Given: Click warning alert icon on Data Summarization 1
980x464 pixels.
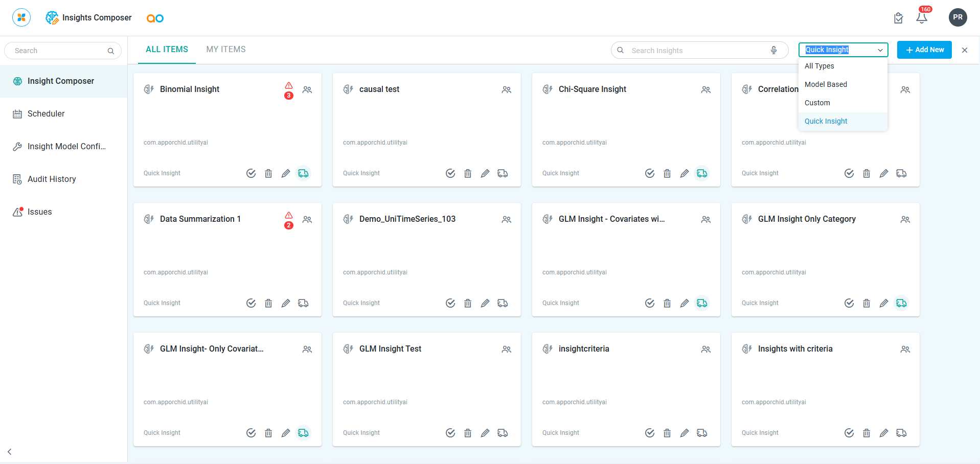Looking at the screenshot, I should (289, 216).
